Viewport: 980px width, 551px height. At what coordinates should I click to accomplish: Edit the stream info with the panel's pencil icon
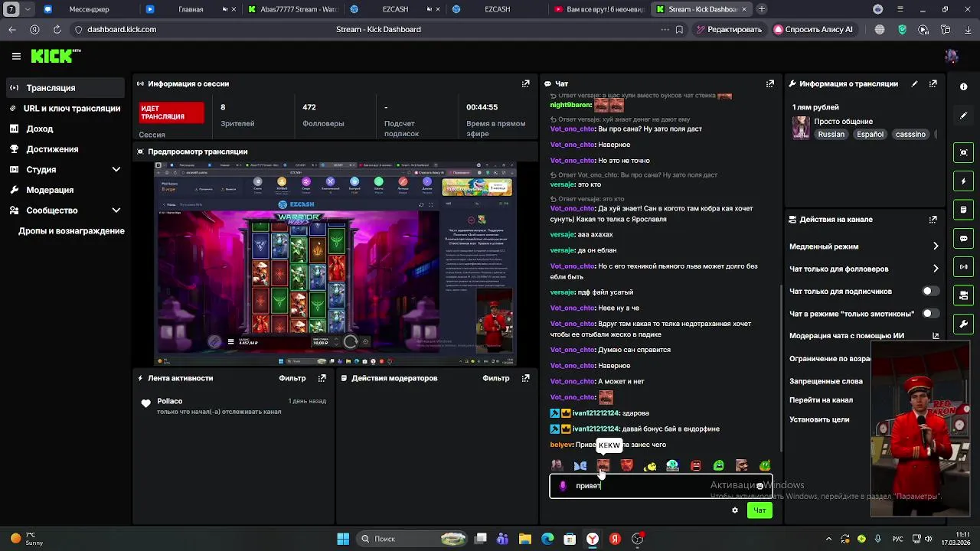tap(914, 83)
